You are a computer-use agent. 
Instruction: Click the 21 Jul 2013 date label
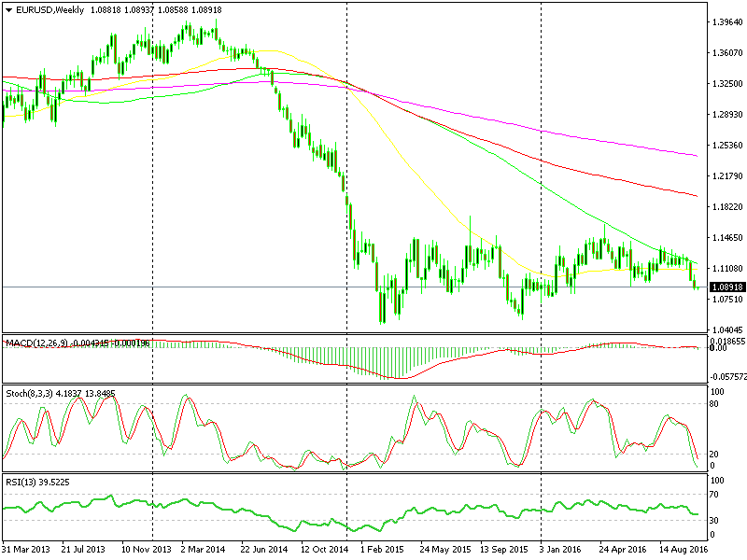tap(83, 549)
